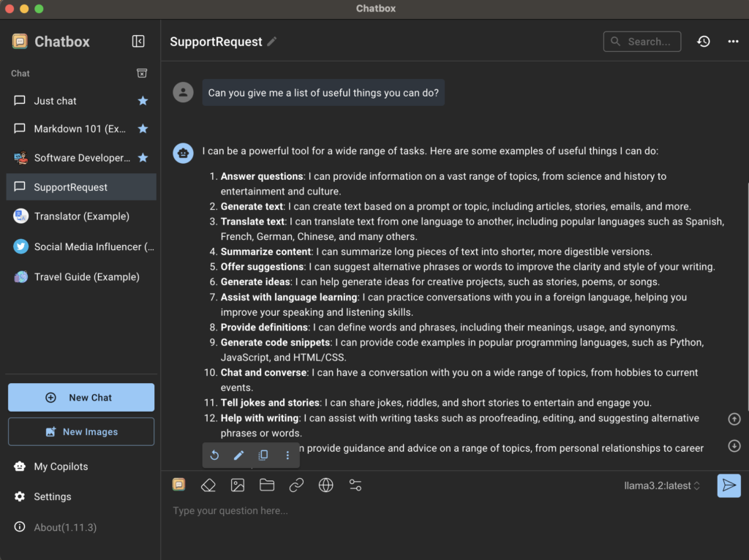Regenerate the response with the retry icon
This screenshot has height=560, width=749.
click(x=214, y=455)
